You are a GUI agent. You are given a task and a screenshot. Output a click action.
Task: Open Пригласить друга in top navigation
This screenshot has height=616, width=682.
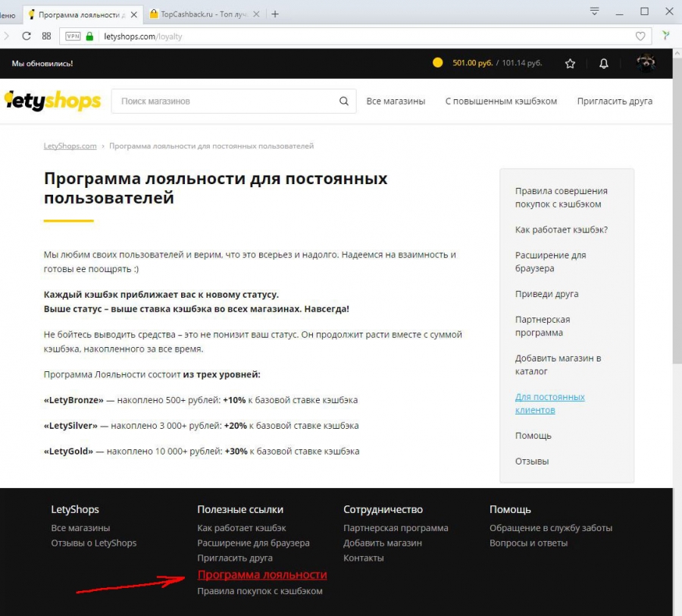click(615, 102)
